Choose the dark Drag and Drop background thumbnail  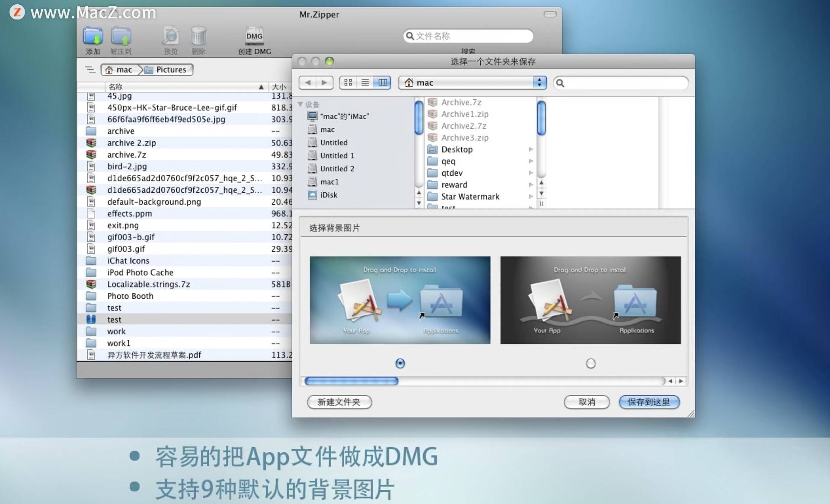click(x=591, y=300)
